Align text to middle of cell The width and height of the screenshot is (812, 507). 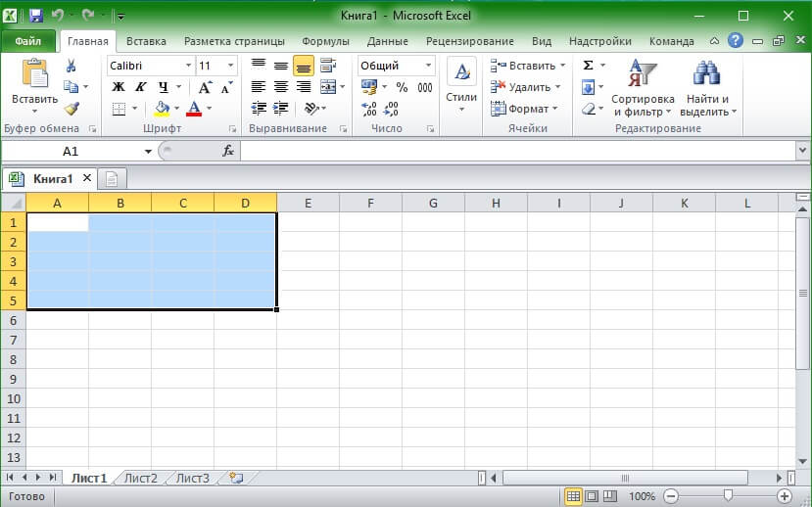[281, 66]
